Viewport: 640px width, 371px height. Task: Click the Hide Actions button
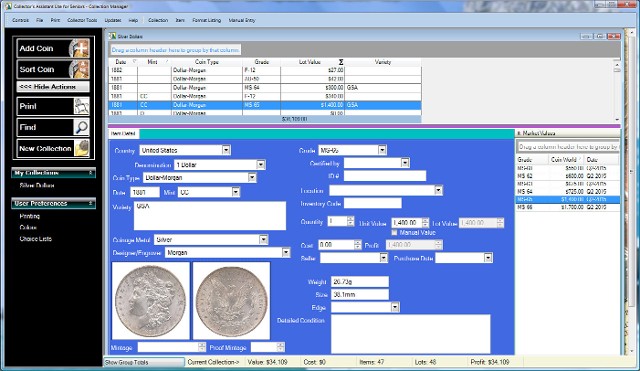tap(53, 87)
